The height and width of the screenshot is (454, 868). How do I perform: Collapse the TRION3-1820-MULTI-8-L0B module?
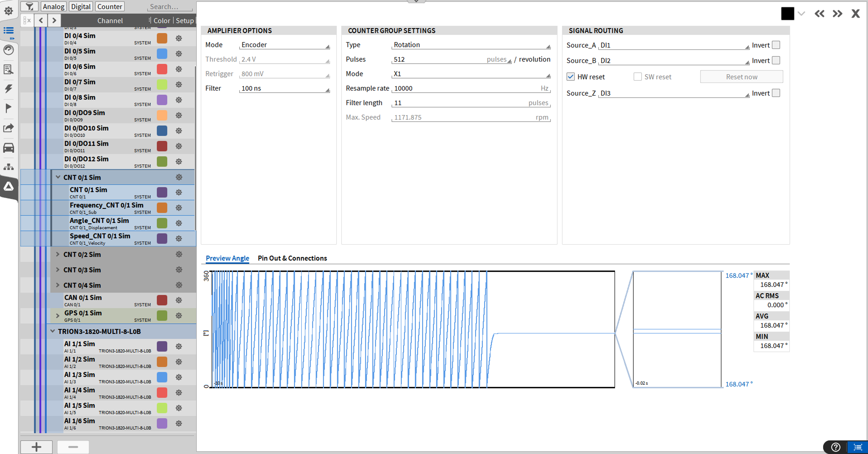click(x=52, y=331)
